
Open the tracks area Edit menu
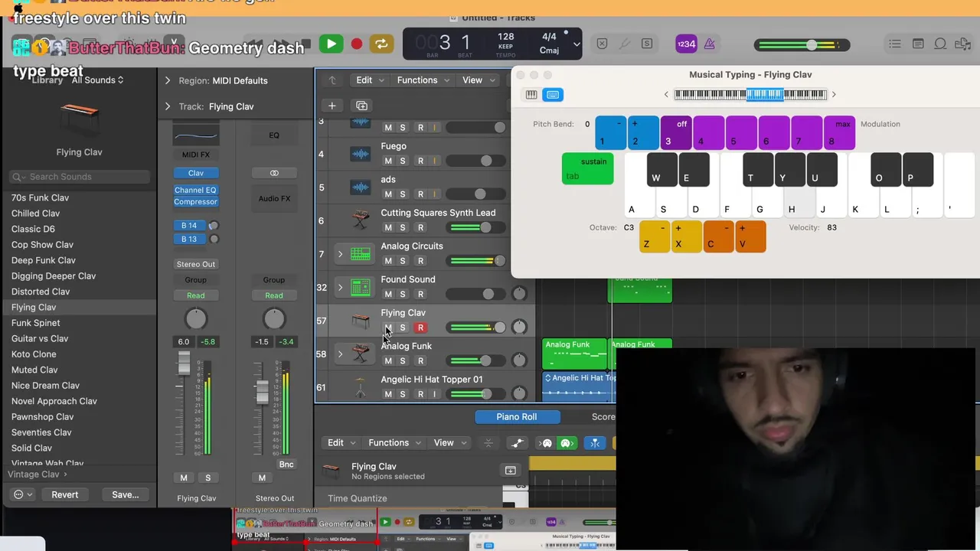point(369,80)
